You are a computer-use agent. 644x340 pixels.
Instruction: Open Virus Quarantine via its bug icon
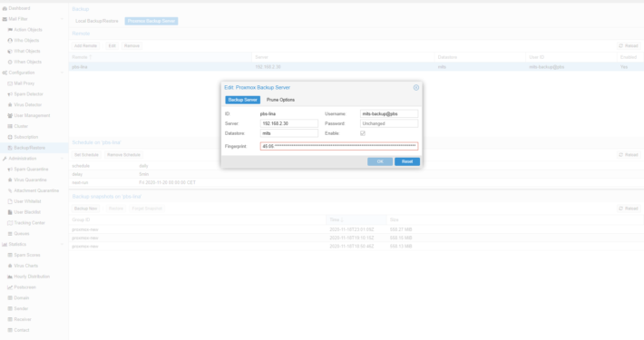coord(10,180)
